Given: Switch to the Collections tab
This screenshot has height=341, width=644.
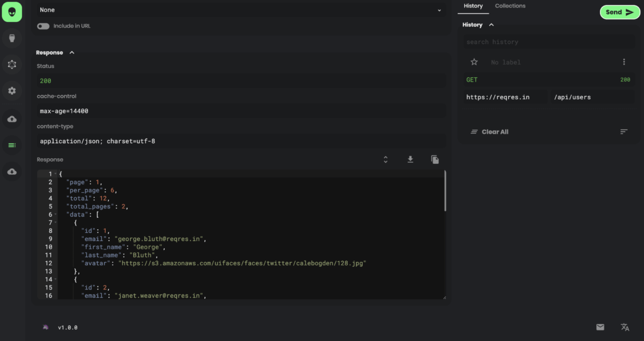Looking at the screenshot, I should coord(510,6).
